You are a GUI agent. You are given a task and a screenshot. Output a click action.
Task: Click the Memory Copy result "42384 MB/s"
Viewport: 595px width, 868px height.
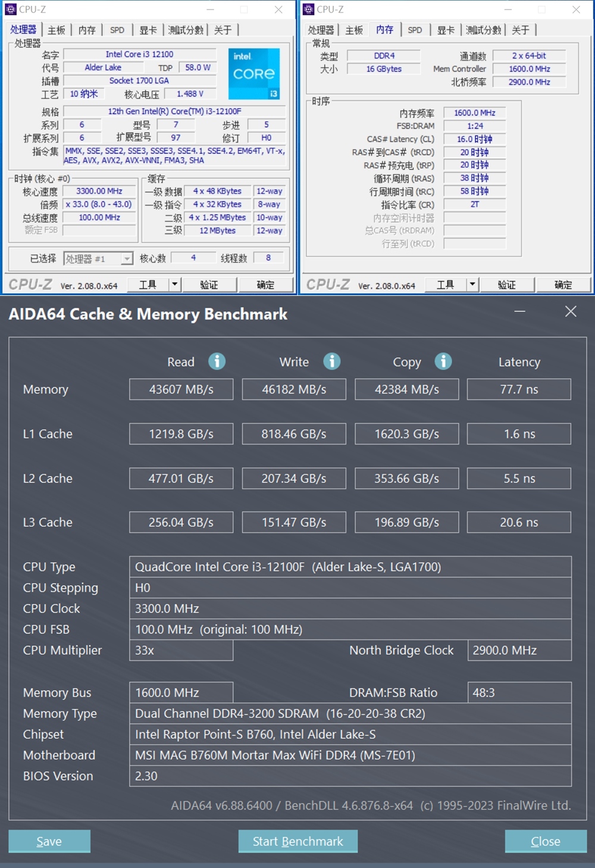tap(407, 389)
